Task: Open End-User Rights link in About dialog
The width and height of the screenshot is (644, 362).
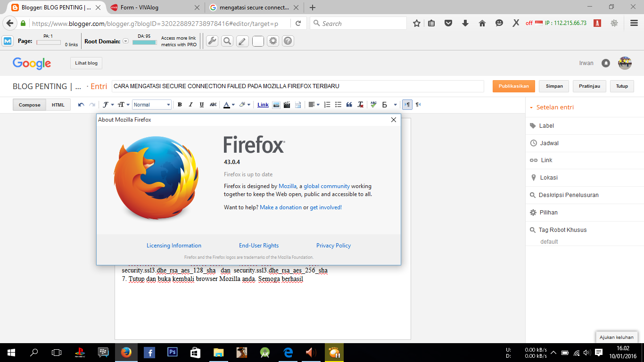Action: 259,246
